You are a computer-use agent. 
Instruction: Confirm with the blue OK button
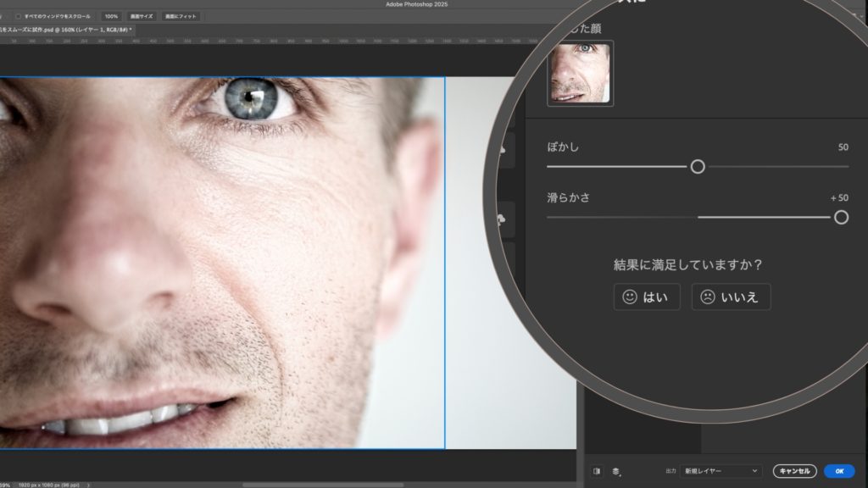[838, 471]
